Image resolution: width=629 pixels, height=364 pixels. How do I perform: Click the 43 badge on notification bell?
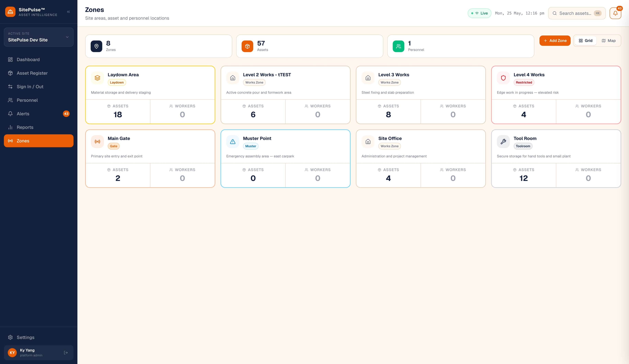click(x=620, y=8)
